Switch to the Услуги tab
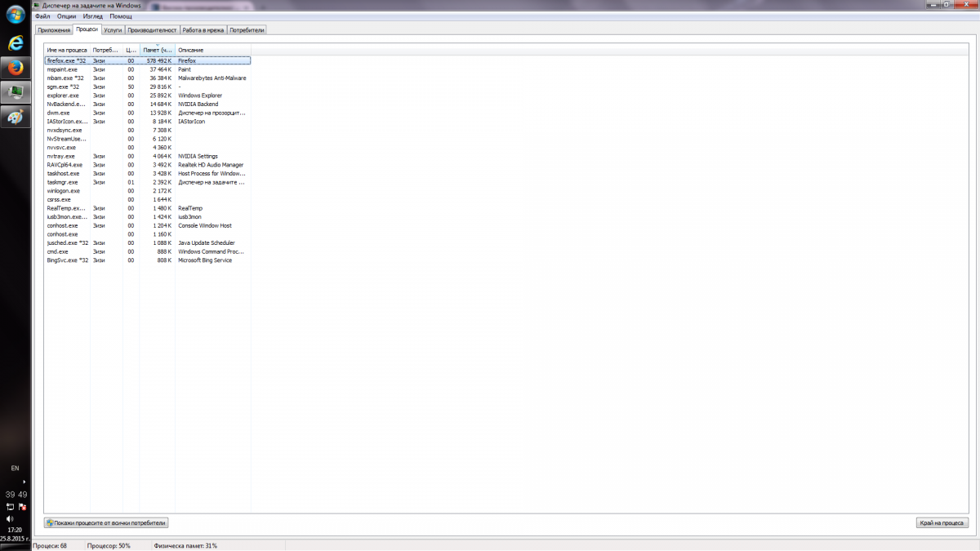This screenshot has width=980, height=551. coord(114,29)
